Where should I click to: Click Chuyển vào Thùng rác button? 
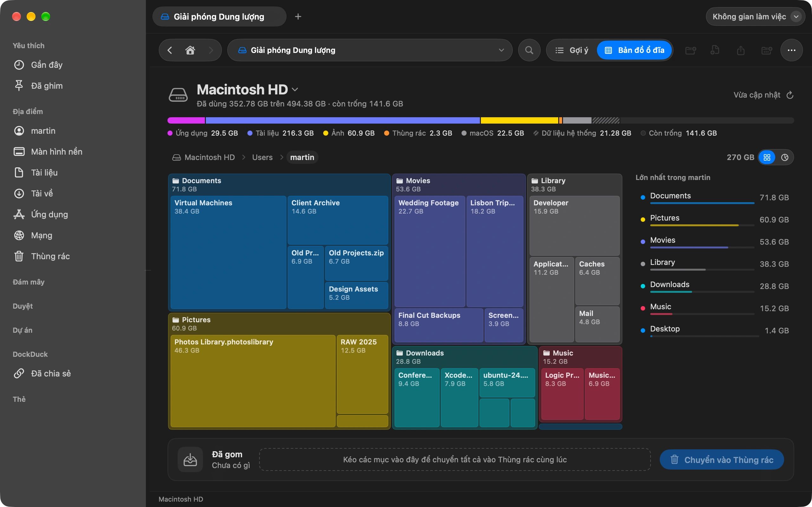[x=722, y=460]
